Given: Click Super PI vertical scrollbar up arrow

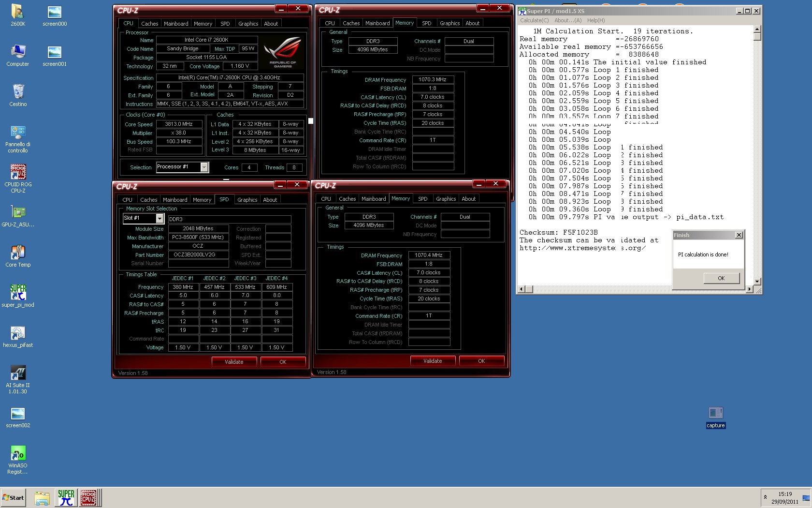Looking at the screenshot, I should click(757, 30).
